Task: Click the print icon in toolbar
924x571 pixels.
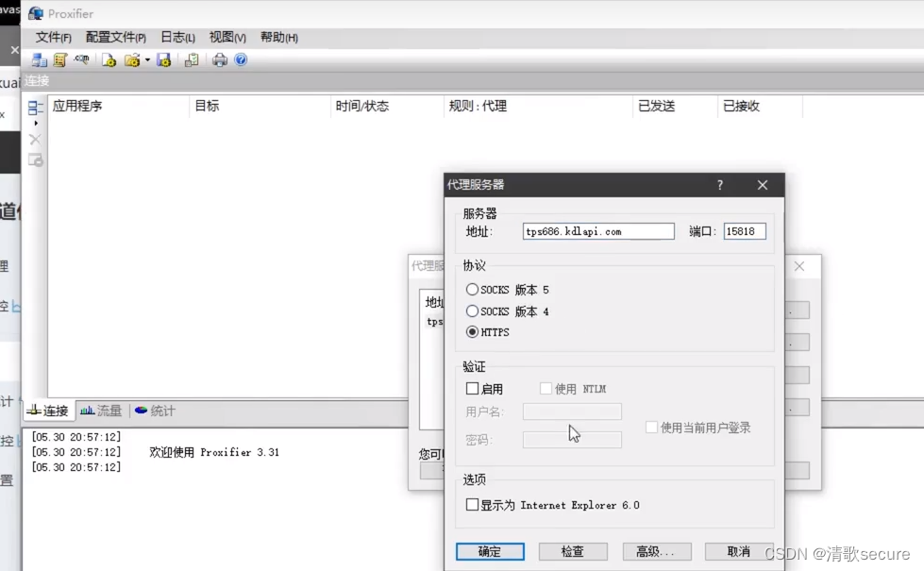Action: click(220, 59)
